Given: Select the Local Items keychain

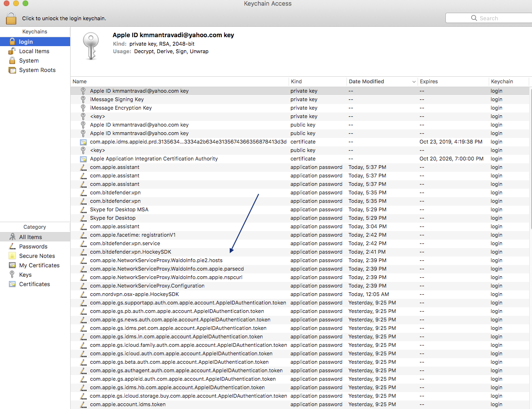Looking at the screenshot, I should pyautogui.click(x=34, y=51).
